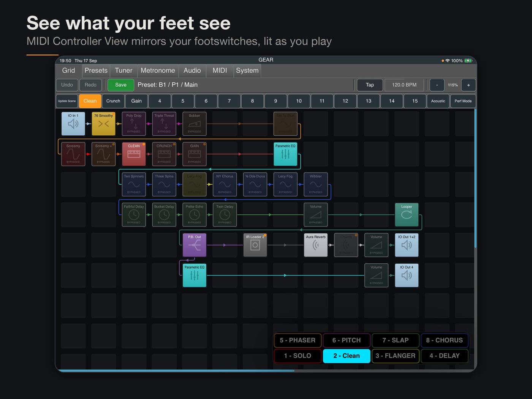
Task: Select the IO Out 1+2 block
Action: tap(407, 245)
